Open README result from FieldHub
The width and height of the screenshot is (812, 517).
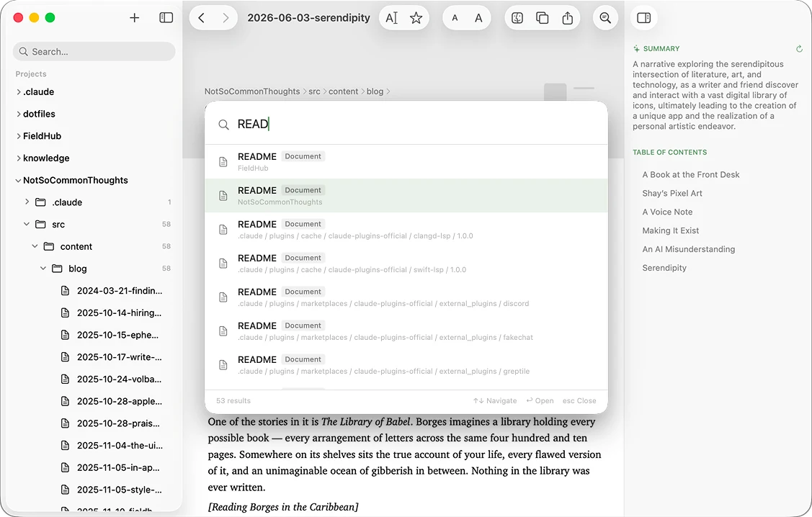pyautogui.click(x=406, y=161)
